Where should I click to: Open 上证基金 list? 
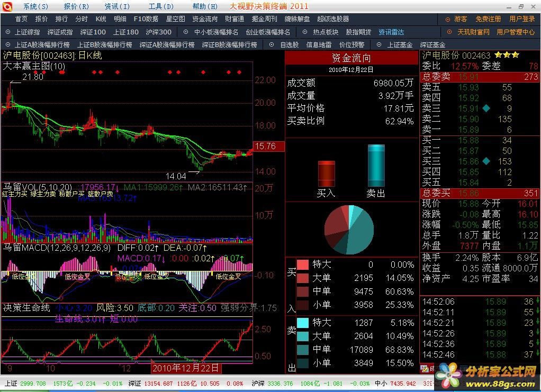point(400,45)
